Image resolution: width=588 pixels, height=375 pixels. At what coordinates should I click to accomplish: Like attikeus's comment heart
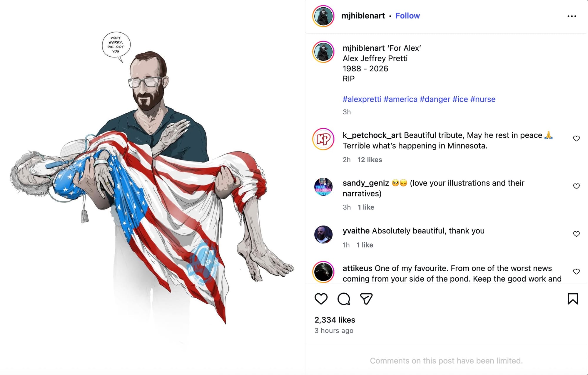coord(576,272)
